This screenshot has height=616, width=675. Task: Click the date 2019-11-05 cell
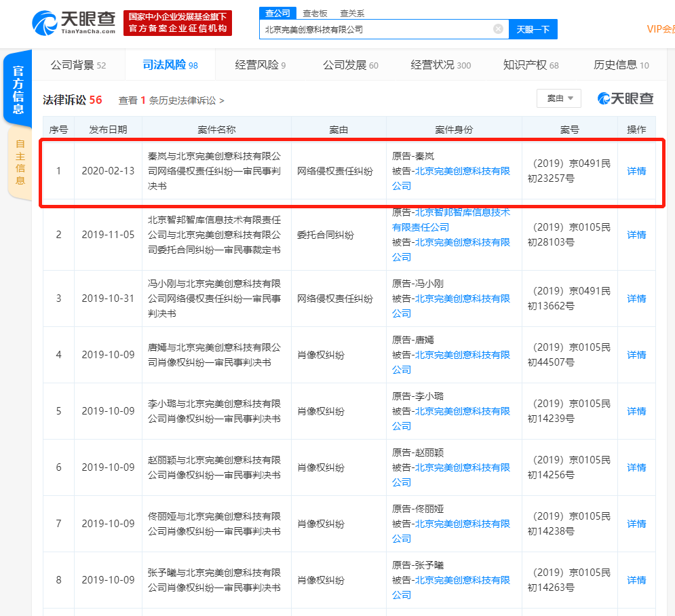click(108, 235)
